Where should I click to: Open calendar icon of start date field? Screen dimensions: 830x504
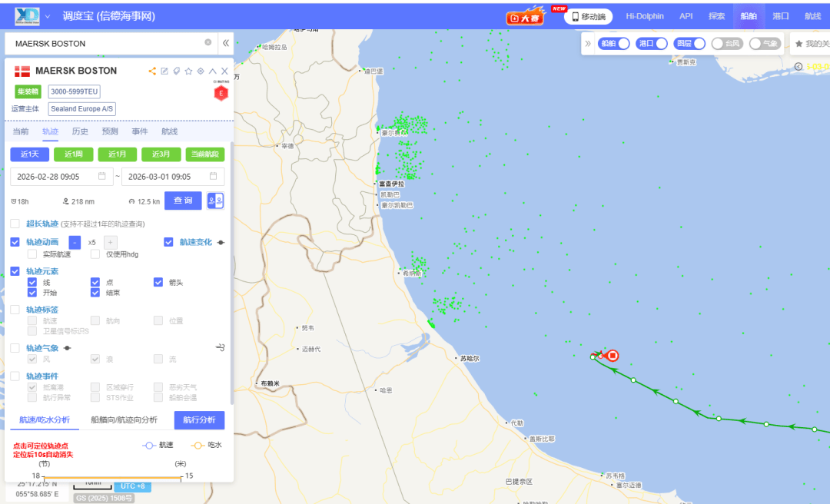(102, 176)
